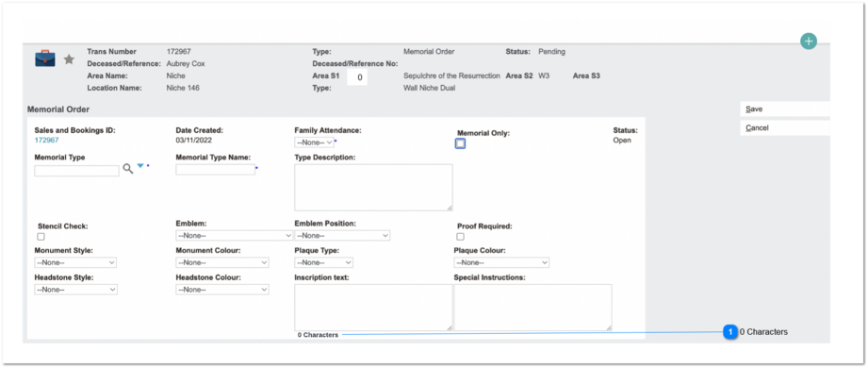Image resolution: width=868 pixels, height=368 pixels.
Task: Click into the Inscription text area
Action: pyautogui.click(x=373, y=308)
